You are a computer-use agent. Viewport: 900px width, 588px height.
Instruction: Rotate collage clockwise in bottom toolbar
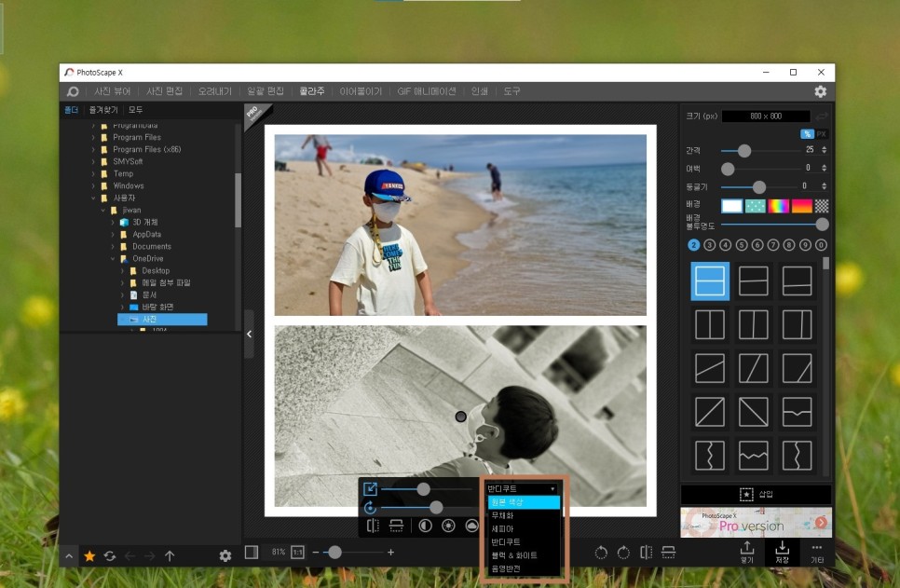pos(623,553)
